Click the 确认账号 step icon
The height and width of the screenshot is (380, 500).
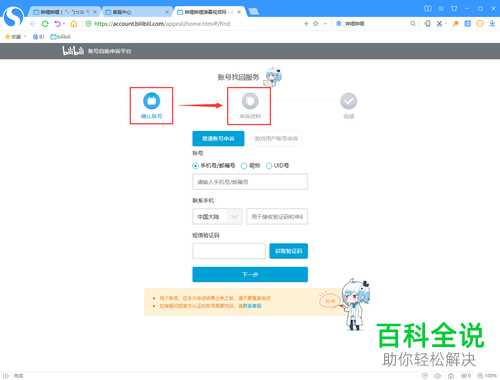pyautogui.click(x=151, y=101)
